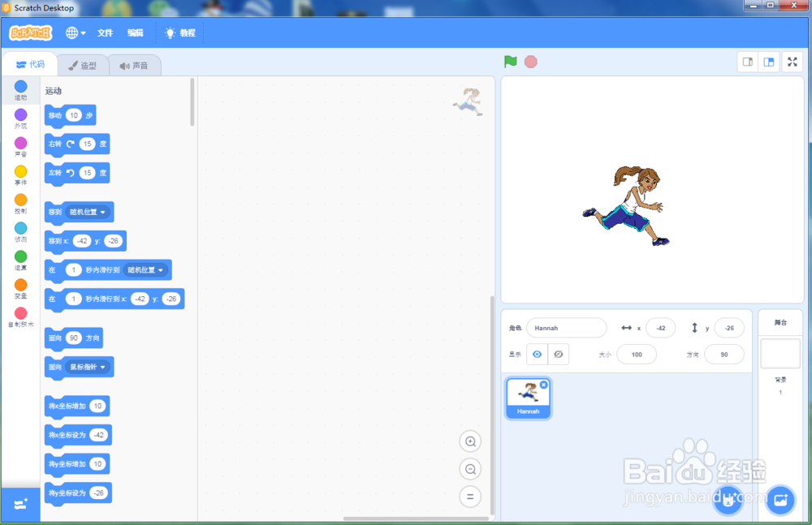Screen dimensions: 812x525
Task: Select the 声音 sound block category
Action: click(x=21, y=147)
